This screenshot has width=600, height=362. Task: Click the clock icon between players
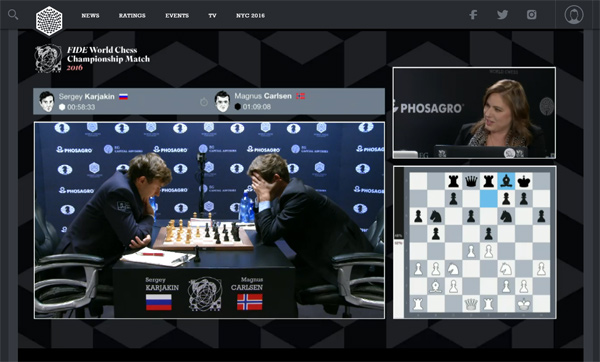204,101
